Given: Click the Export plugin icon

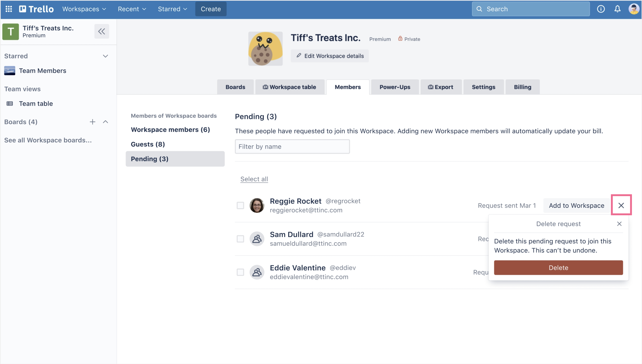Looking at the screenshot, I should (429, 87).
